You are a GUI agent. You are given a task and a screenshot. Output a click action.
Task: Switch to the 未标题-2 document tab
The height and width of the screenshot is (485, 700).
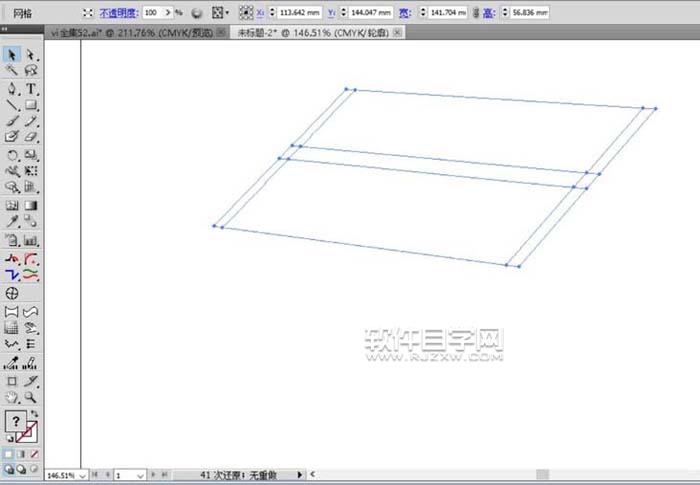(310, 33)
